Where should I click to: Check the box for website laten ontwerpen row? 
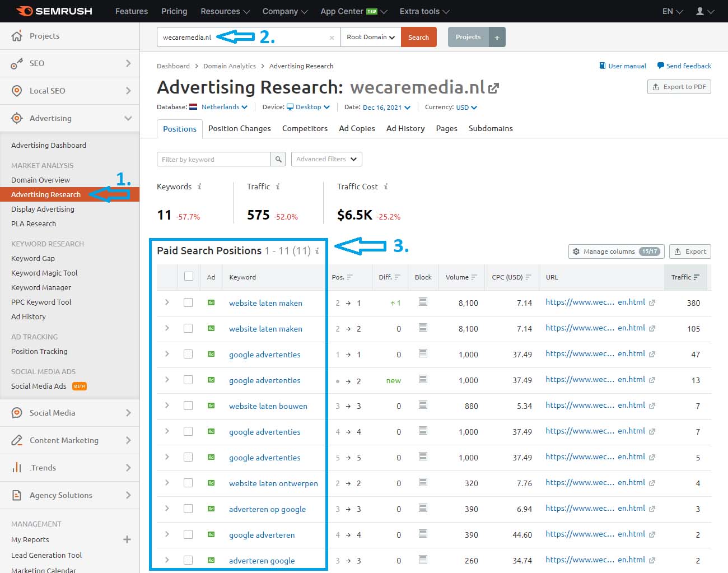pos(188,483)
